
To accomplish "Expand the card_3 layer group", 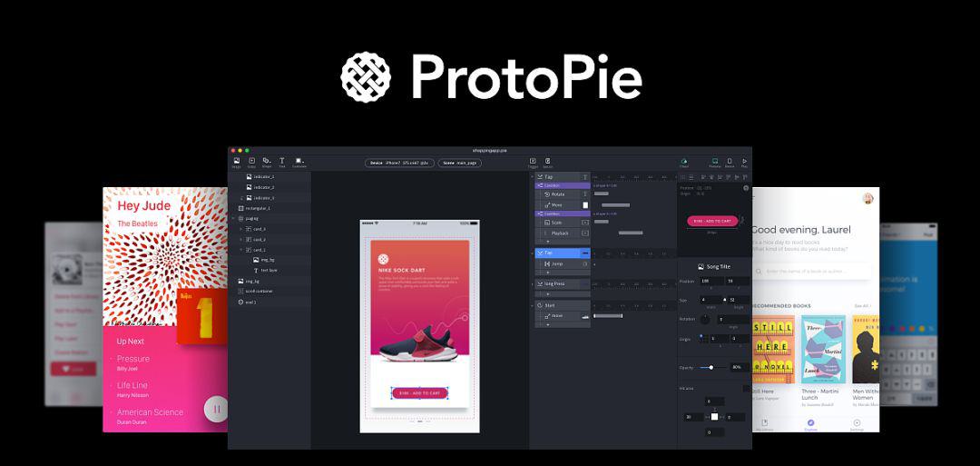I will [x=240, y=229].
